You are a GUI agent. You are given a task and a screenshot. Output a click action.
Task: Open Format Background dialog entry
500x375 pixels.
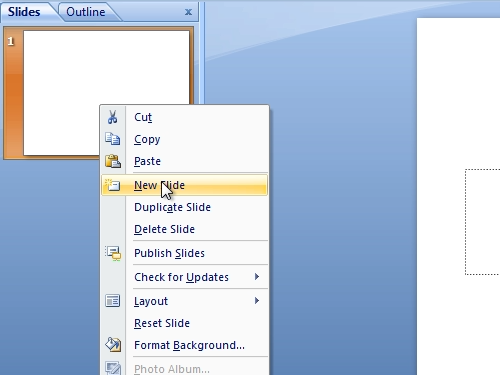(185, 345)
